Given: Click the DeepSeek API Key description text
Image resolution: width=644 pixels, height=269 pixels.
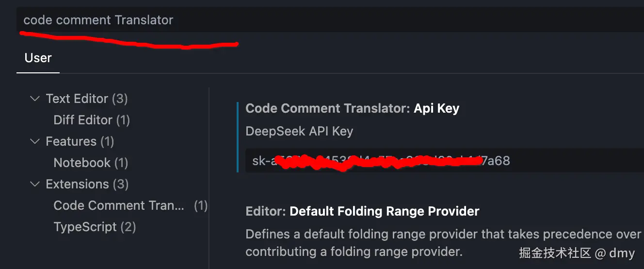Looking at the screenshot, I should [x=299, y=131].
